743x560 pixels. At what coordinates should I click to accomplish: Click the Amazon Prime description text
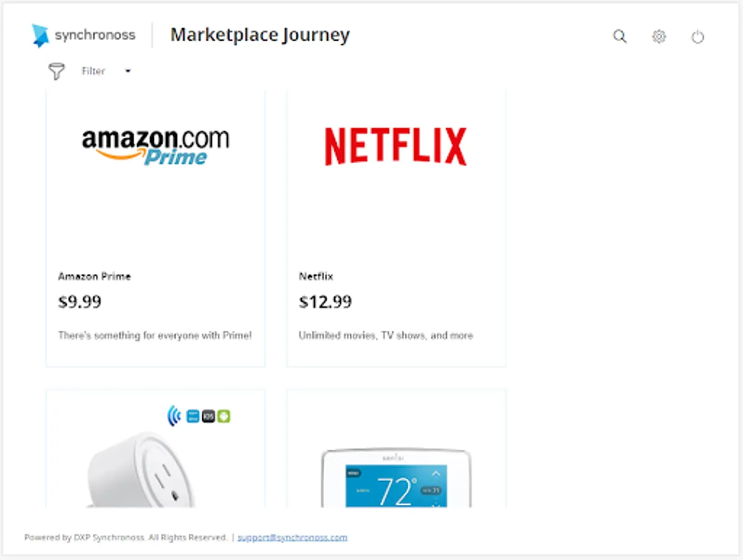tap(155, 335)
